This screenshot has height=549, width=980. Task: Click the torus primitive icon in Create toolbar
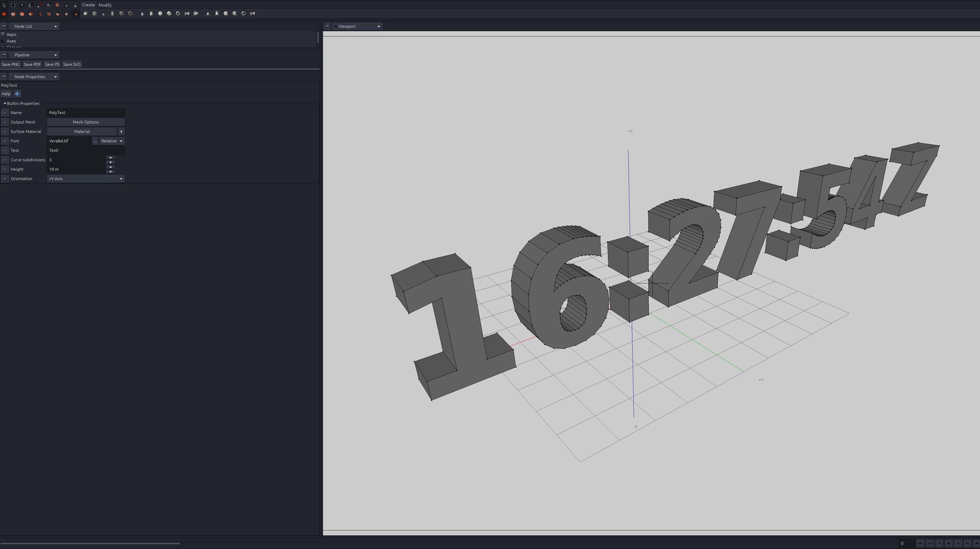click(x=130, y=14)
